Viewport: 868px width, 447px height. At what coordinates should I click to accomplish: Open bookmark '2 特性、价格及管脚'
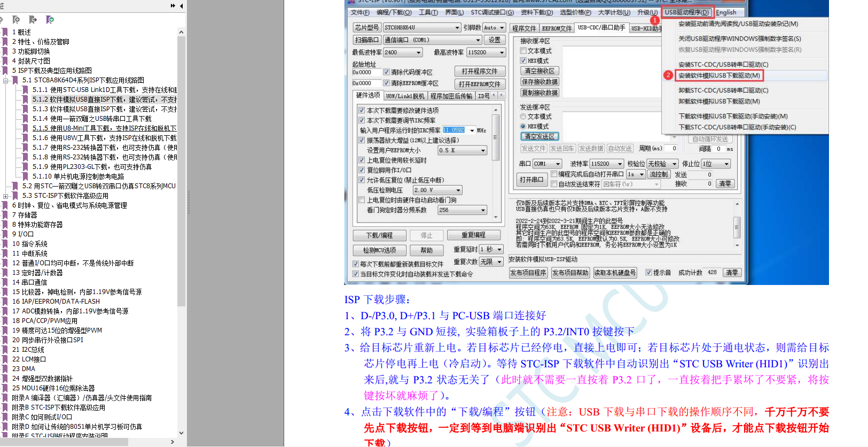click(x=41, y=42)
